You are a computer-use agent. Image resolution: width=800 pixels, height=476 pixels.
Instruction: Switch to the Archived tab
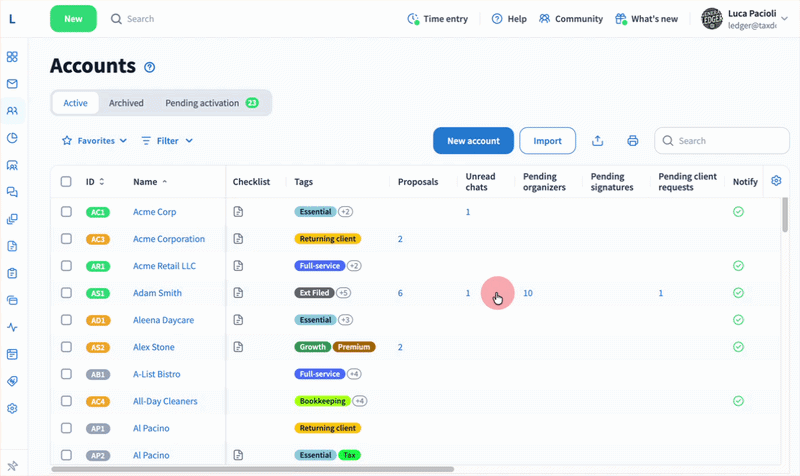pyautogui.click(x=126, y=103)
